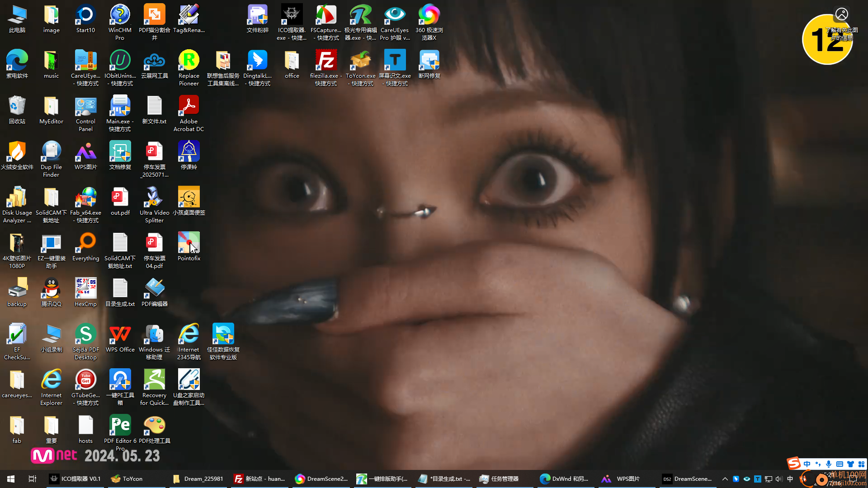Image resolution: width=868 pixels, height=488 pixels.
Task: Select the 断网修复 desktop icon
Action: 429,64
